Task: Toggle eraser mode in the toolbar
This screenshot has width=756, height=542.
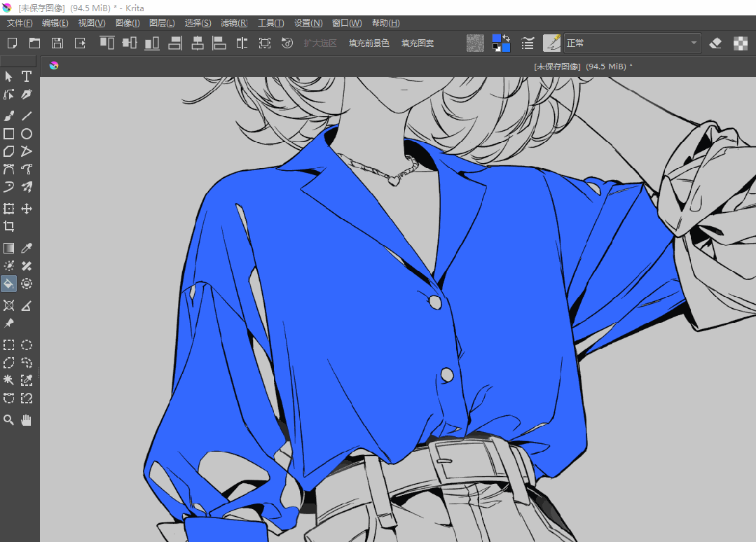Action: pos(715,43)
